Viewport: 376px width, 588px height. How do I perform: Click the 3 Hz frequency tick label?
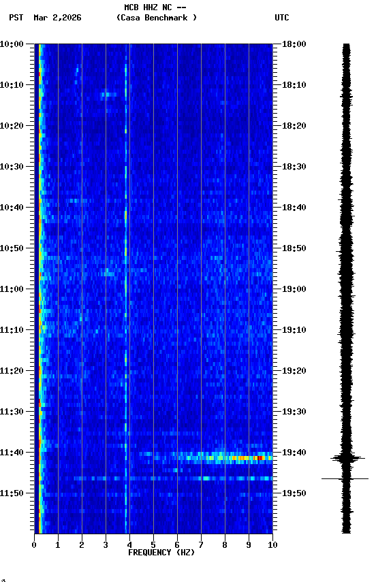click(106, 545)
